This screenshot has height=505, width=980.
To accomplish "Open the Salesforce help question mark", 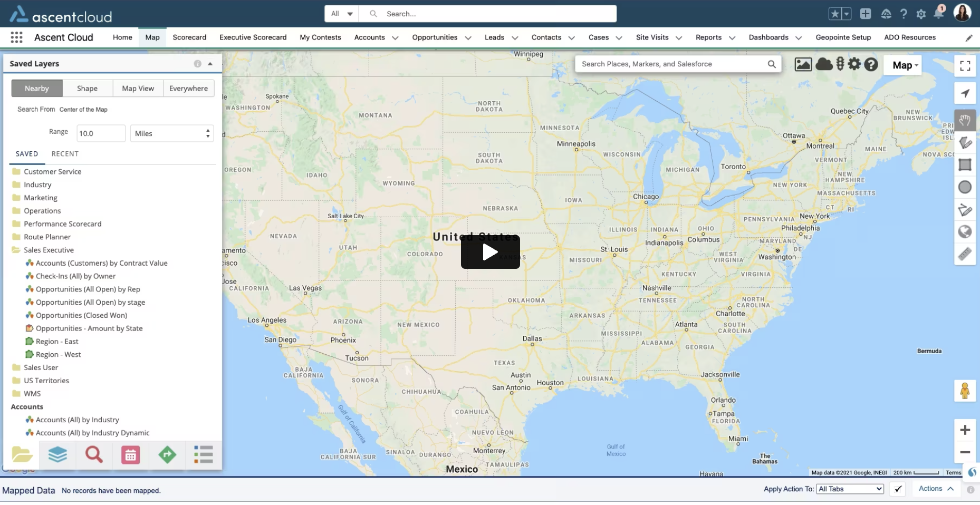I will click(x=904, y=14).
